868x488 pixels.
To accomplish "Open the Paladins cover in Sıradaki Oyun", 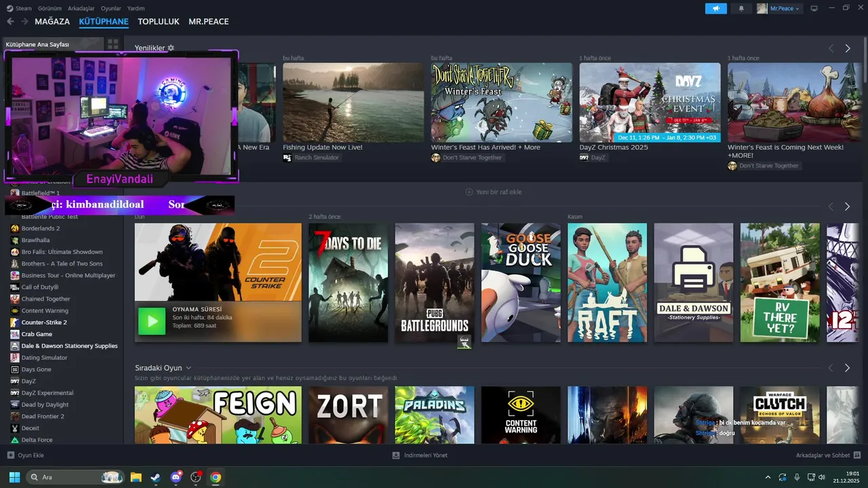I will (435, 415).
